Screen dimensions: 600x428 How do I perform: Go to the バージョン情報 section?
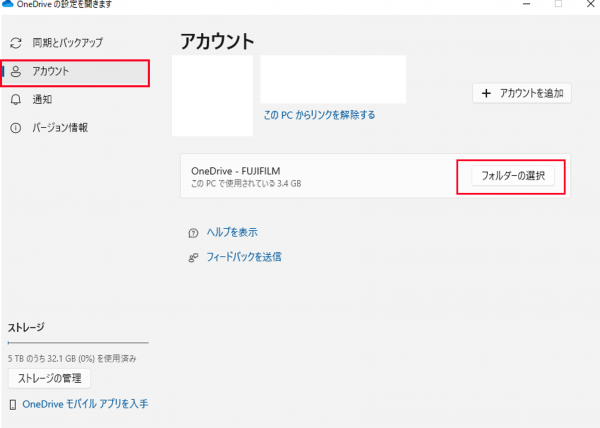60,128
